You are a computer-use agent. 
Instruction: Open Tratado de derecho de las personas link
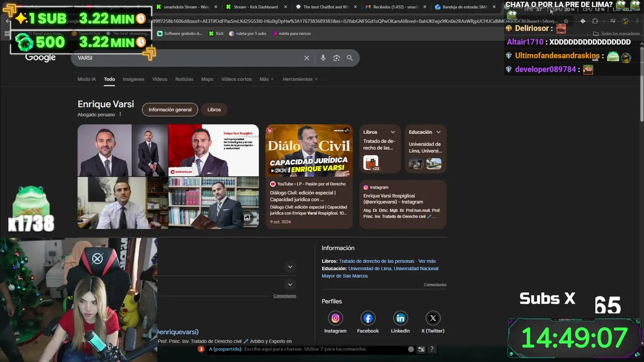click(x=376, y=261)
